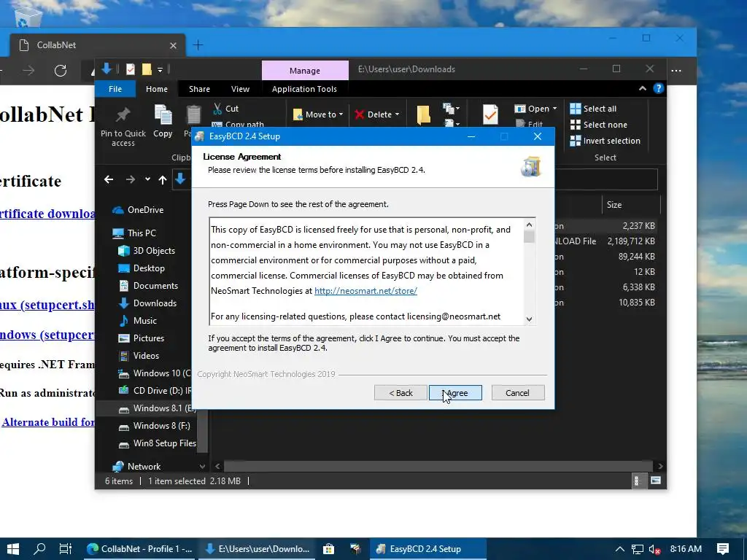
Task: Open the neosmart.net/store link
Action: click(365, 290)
